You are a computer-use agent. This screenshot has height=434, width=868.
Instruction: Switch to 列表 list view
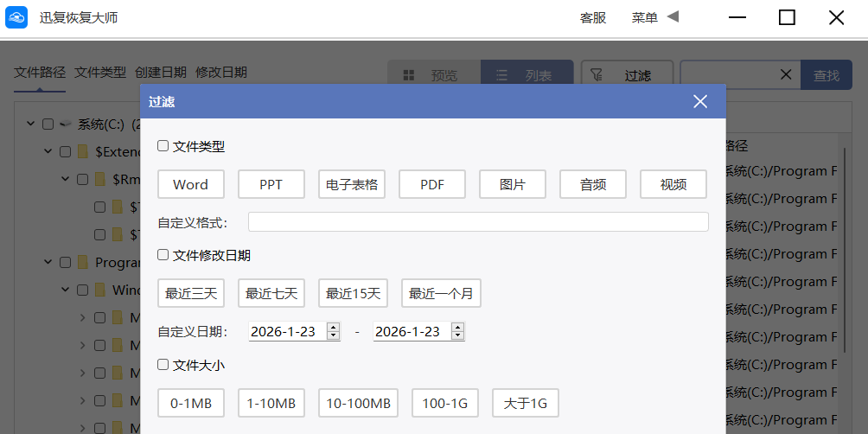527,76
